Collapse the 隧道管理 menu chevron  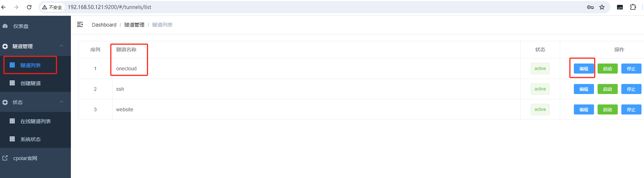[62, 46]
